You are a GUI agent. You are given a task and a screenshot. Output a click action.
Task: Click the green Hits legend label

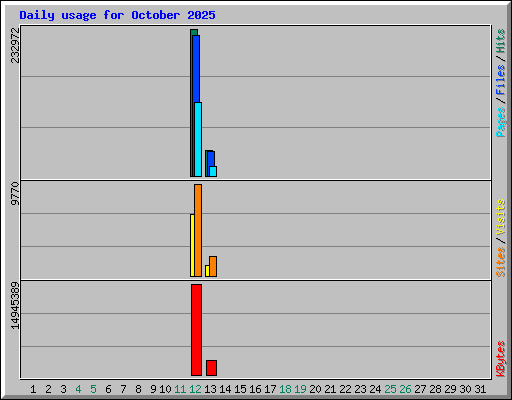pyautogui.click(x=501, y=41)
